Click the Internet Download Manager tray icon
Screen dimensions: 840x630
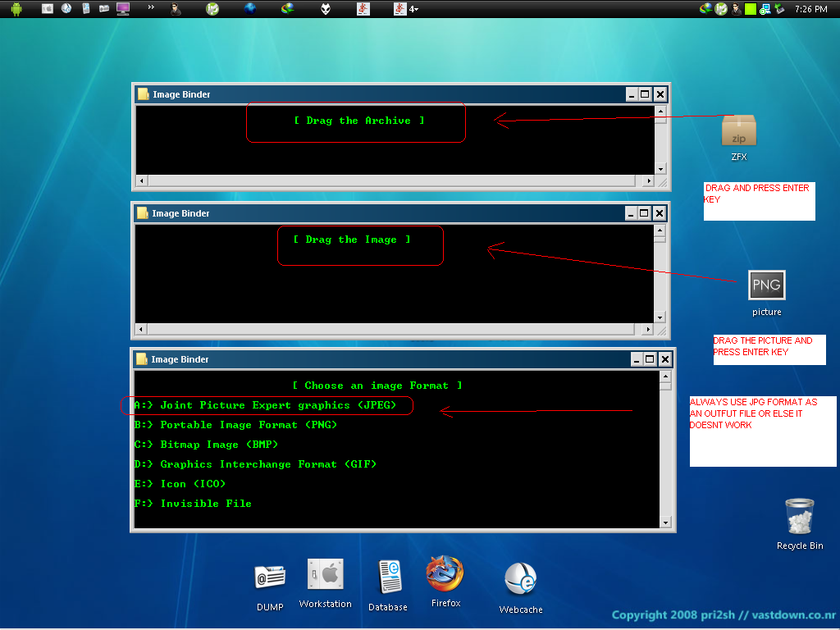click(x=706, y=8)
